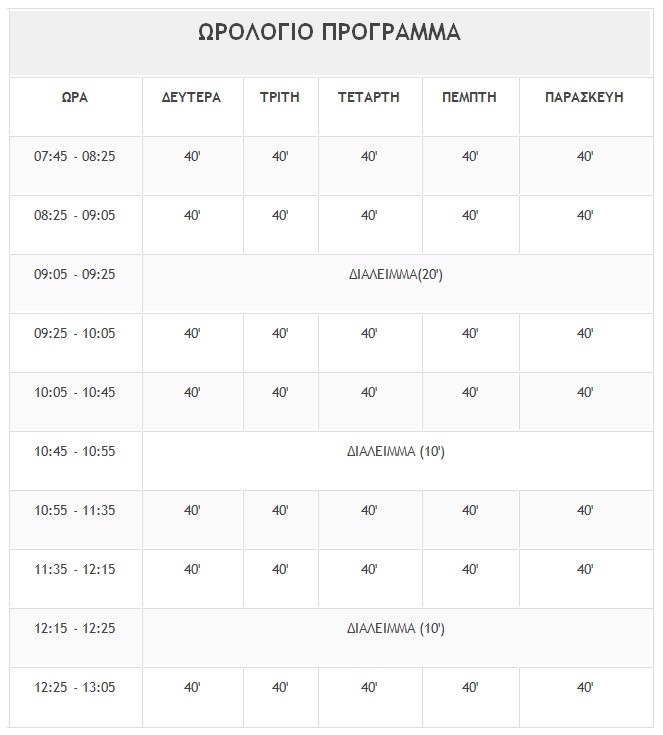Select the 12:25 - 13:05 time slot

pos(75,688)
